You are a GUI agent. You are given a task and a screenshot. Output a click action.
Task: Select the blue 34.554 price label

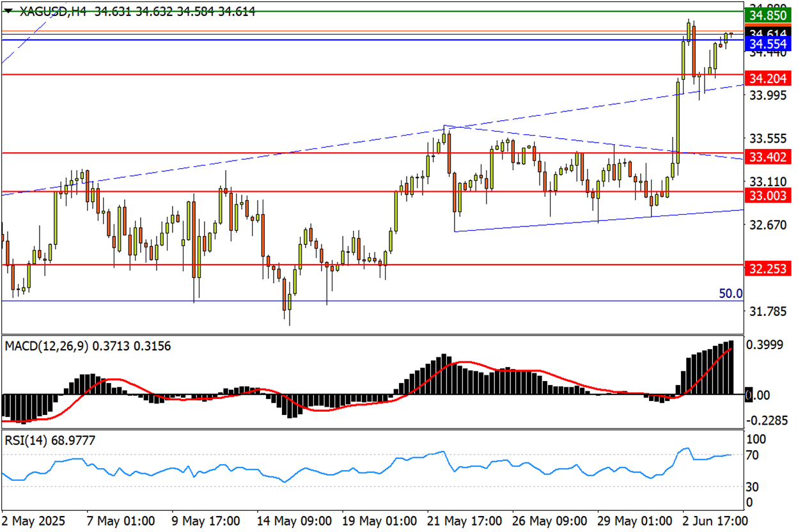point(767,43)
